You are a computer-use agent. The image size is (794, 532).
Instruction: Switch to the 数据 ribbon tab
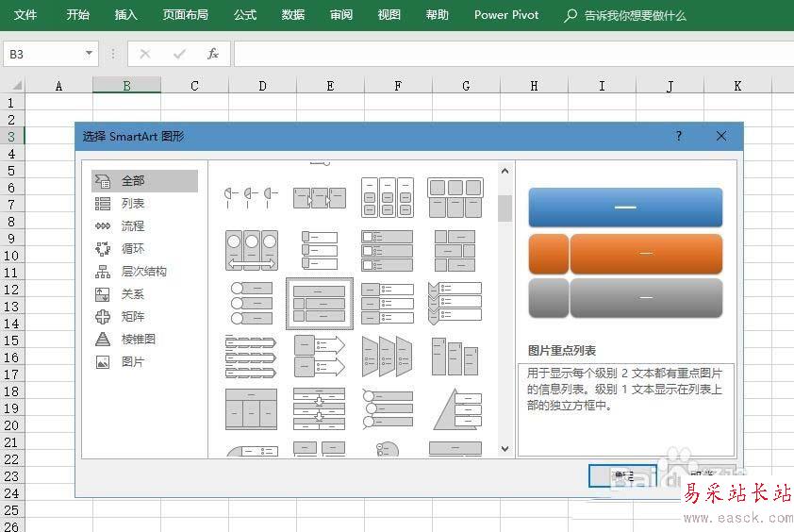tap(293, 15)
